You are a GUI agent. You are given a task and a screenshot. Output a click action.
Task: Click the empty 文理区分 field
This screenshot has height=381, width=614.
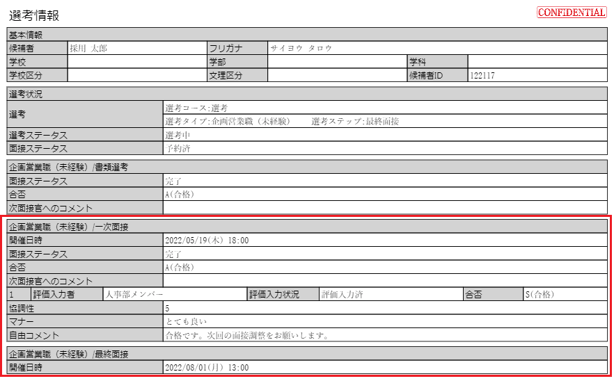pyautogui.click(x=337, y=75)
